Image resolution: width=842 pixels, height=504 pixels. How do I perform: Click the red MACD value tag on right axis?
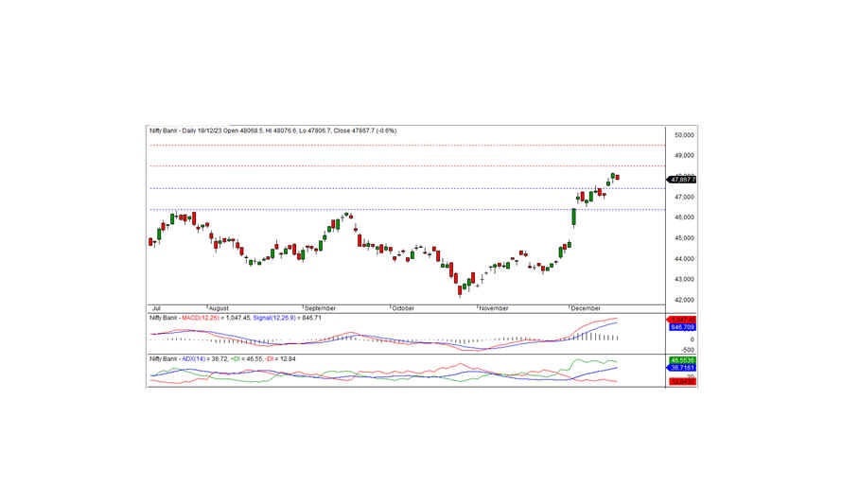(x=682, y=320)
